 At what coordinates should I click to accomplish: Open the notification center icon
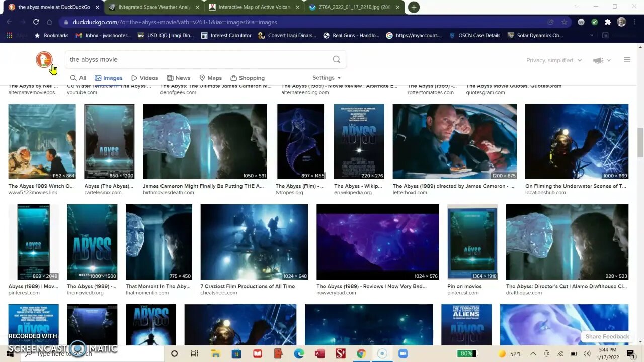click(x=630, y=354)
